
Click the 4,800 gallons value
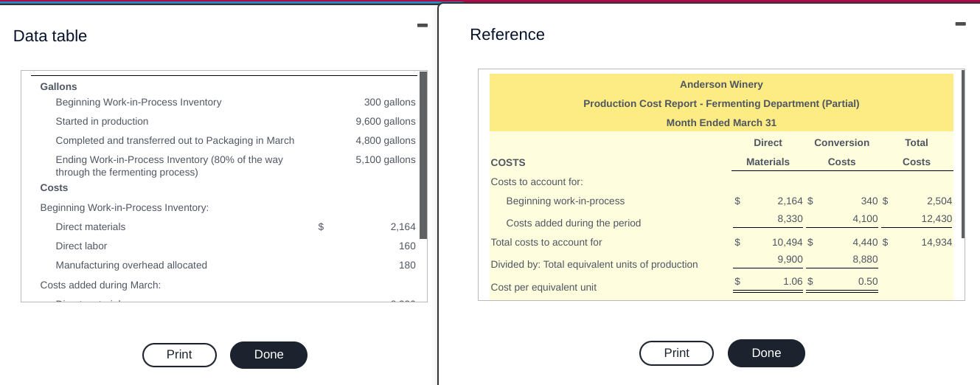(x=385, y=140)
